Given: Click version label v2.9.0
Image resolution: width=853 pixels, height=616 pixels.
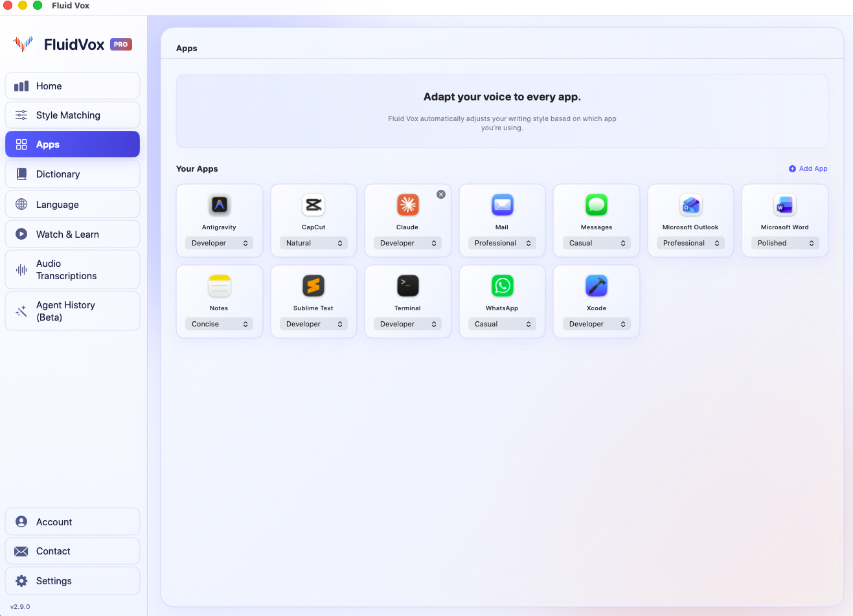Looking at the screenshot, I should coord(20,607).
